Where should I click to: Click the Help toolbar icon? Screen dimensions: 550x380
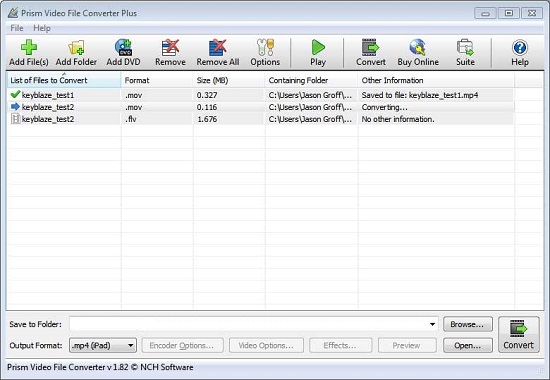[520, 53]
